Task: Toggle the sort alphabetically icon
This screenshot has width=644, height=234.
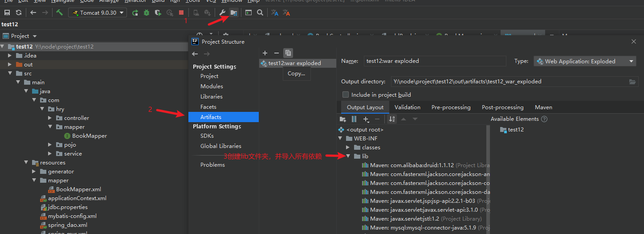Action: coord(392,119)
